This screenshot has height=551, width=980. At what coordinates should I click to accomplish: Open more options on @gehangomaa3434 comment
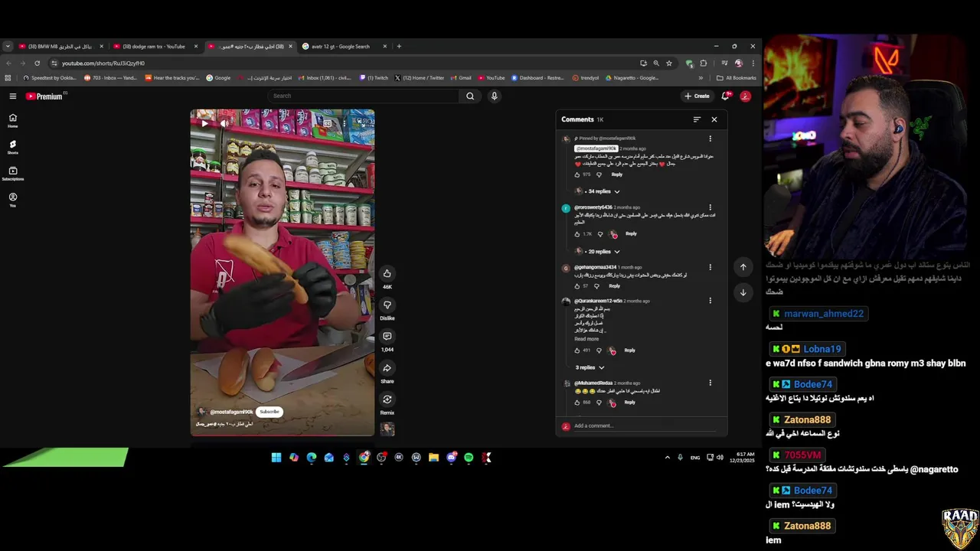click(x=710, y=267)
